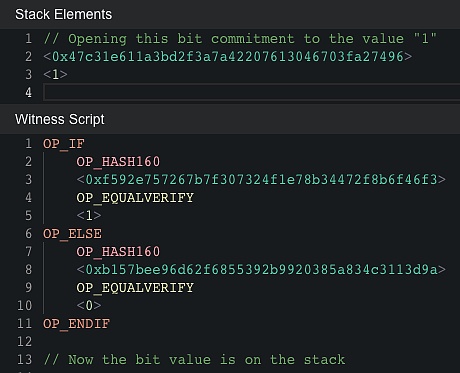Click the opening bit commitment comment line
The image size is (460, 373).
pos(240,39)
